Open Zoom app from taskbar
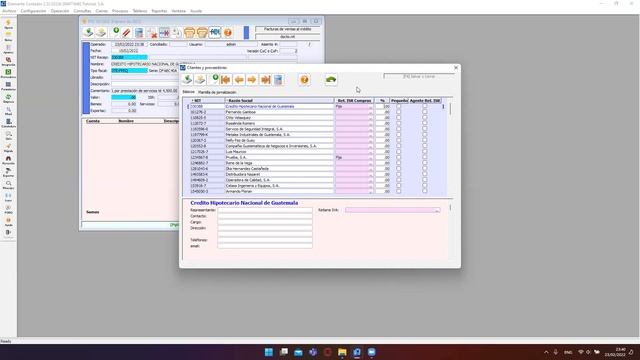Image resolution: width=640 pixels, height=360 pixels. click(371, 352)
